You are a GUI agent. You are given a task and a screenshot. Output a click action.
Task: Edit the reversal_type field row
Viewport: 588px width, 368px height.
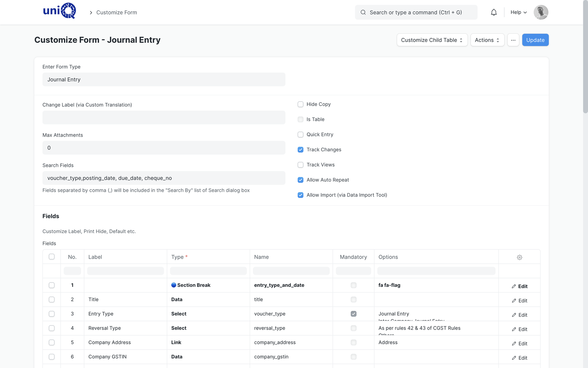[519, 329]
